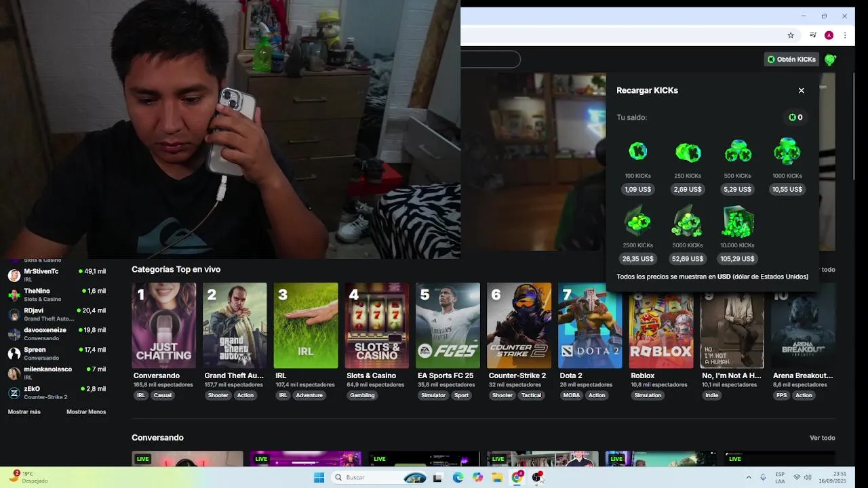Open davooxeneize channel in sidebar

click(57, 333)
